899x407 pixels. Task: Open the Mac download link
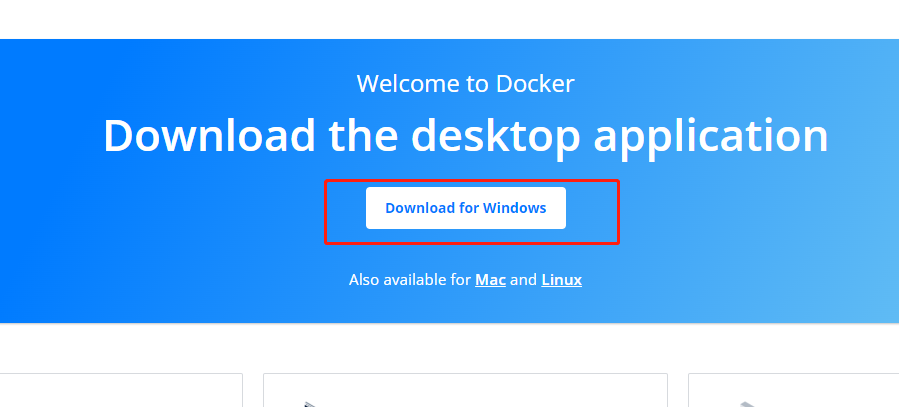(x=490, y=280)
